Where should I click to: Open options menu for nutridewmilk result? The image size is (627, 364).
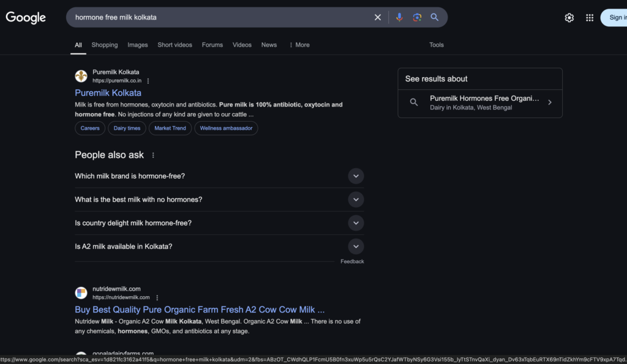coord(157,298)
